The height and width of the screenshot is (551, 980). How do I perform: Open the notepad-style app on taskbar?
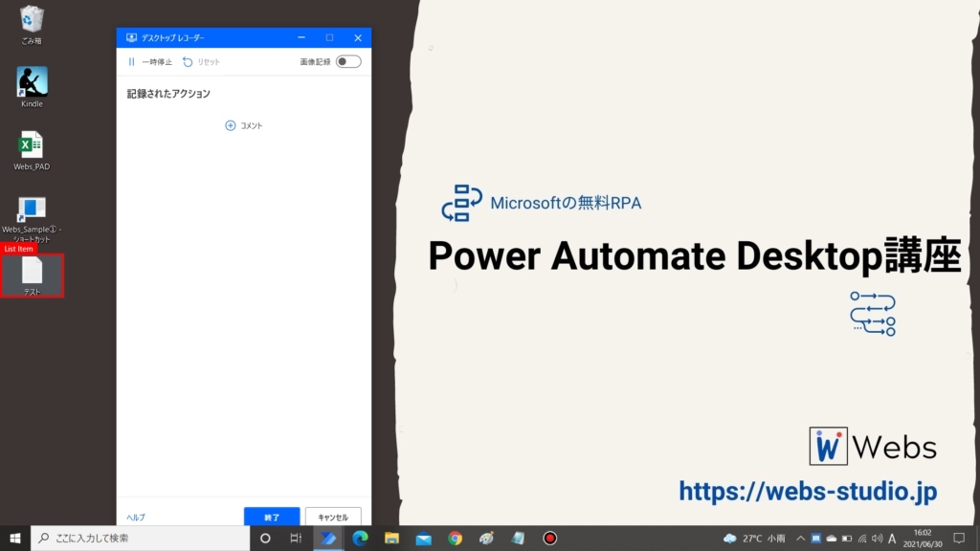518,538
